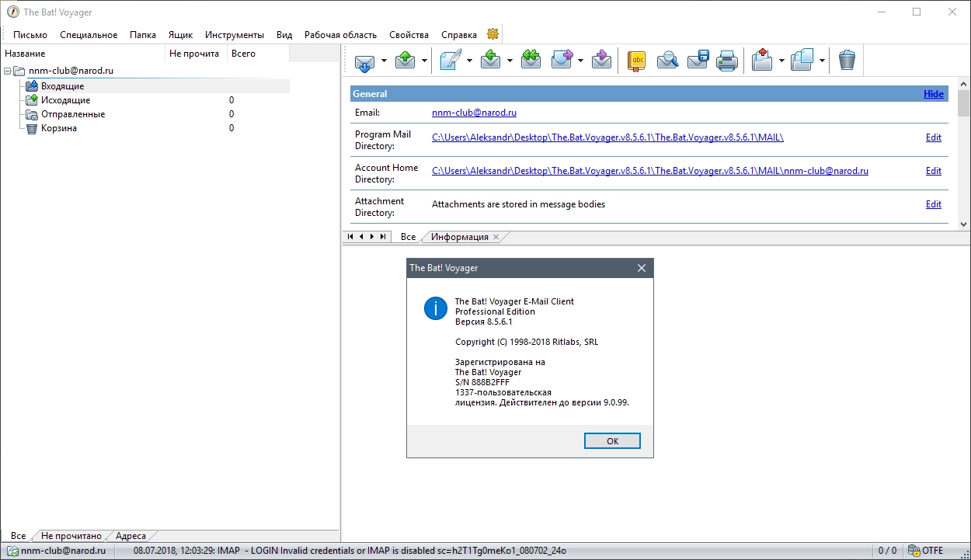Viewport: 971px width, 560px height.
Task: Click the Reply to All icon
Action: pyautogui.click(x=531, y=61)
